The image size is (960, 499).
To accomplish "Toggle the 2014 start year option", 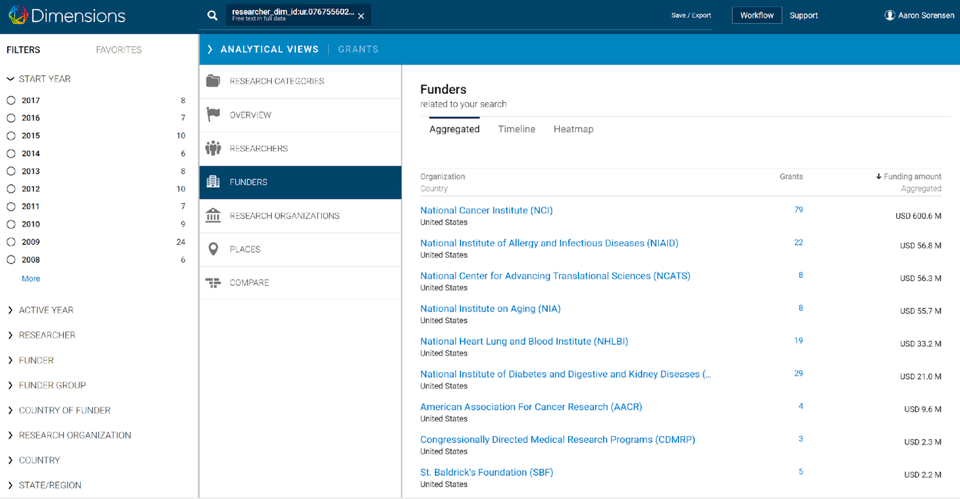I will (12, 154).
